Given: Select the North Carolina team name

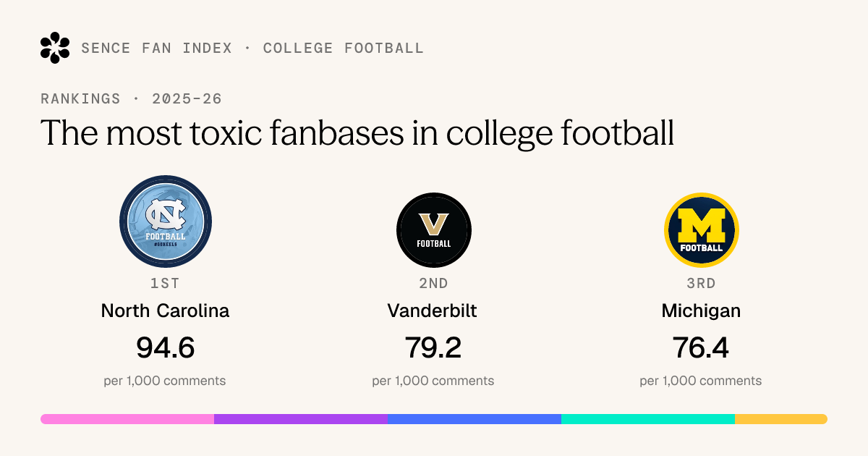Looking at the screenshot, I should [x=165, y=311].
